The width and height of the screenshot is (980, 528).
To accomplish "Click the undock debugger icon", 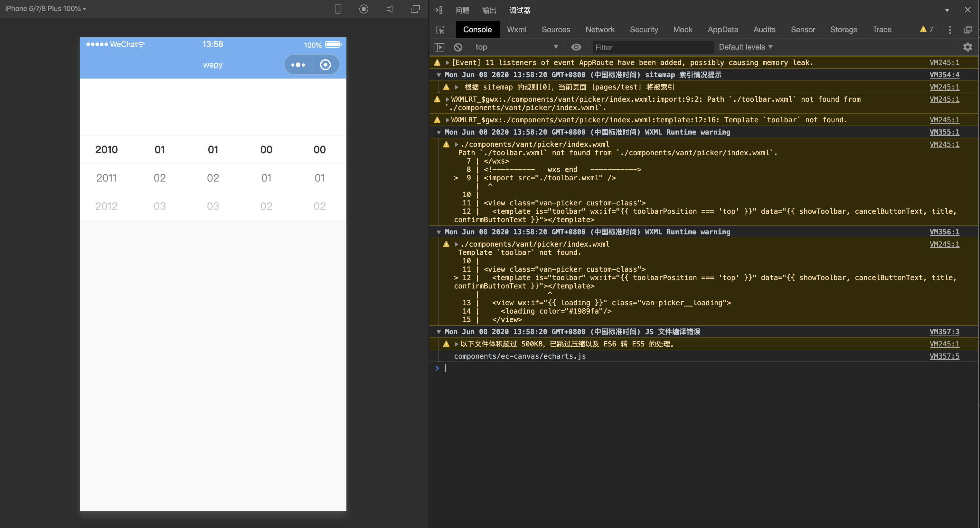I will (x=968, y=30).
